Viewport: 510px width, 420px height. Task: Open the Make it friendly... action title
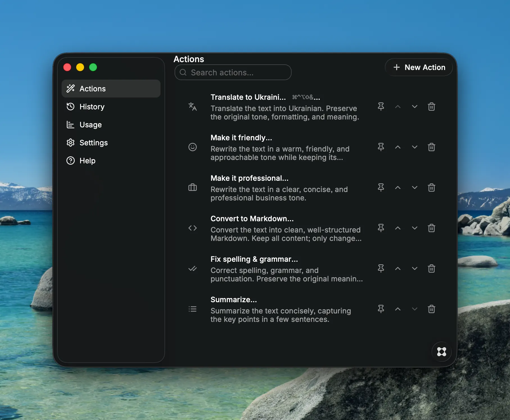click(x=241, y=138)
